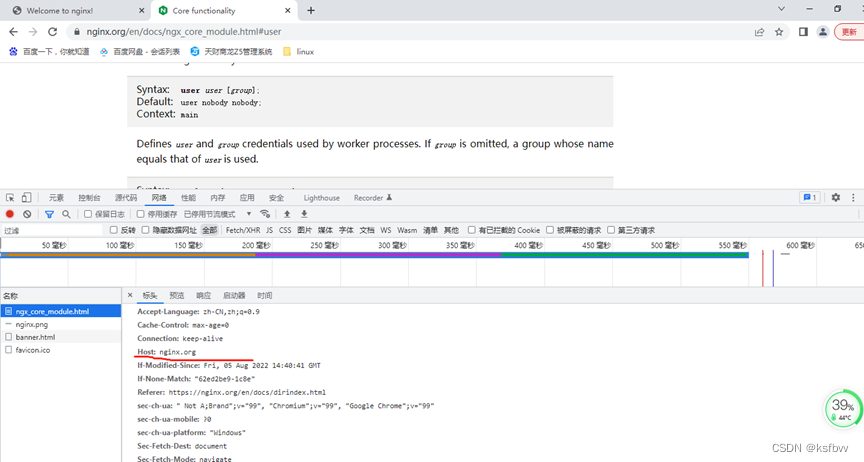Click the 更新 browser update button

849,32
